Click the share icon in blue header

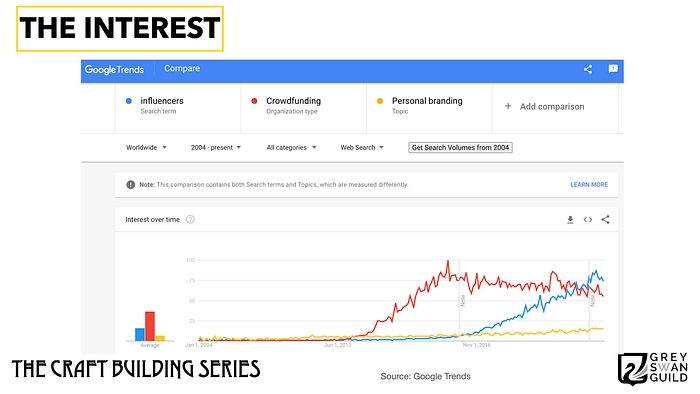588,69
